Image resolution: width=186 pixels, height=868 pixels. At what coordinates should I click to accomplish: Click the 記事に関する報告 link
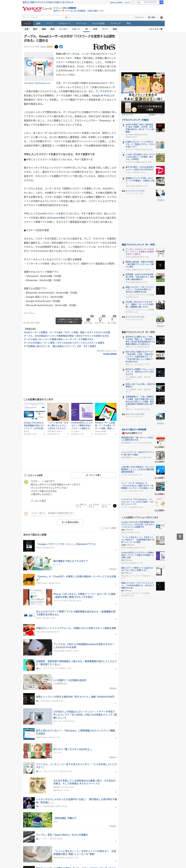(x=32, y=323)
